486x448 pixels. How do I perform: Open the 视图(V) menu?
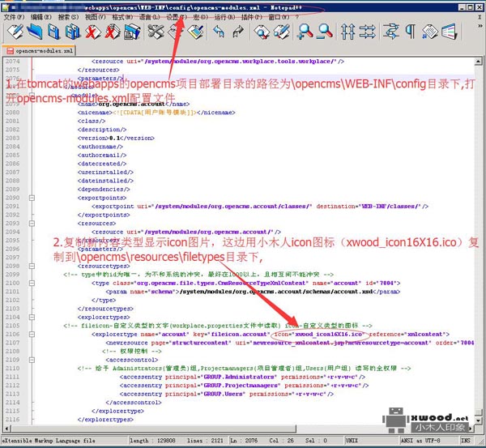pyautogui.click(x=96, y=17)
